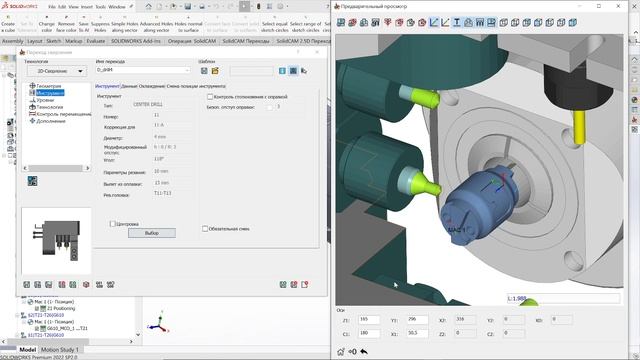
Task: Switch to Motion Study 1 tab
Action: [60, 350]
